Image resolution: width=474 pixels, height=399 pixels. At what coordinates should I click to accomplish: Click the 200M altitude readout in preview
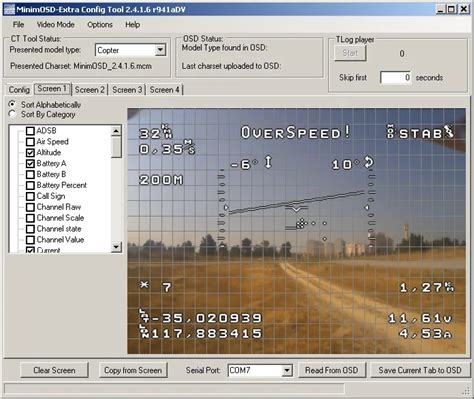[161, 180]
